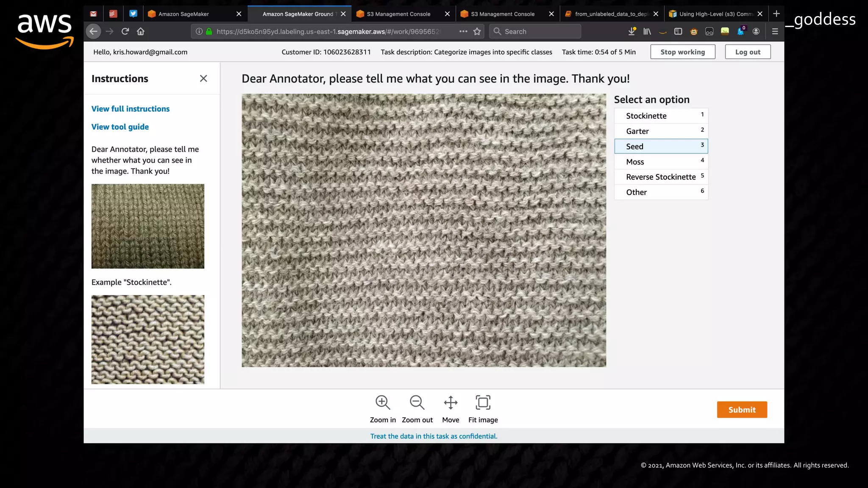The height and width of the screenshot is (488, 868).
Task: Close the Instructions panel
Action: [203, 78]
